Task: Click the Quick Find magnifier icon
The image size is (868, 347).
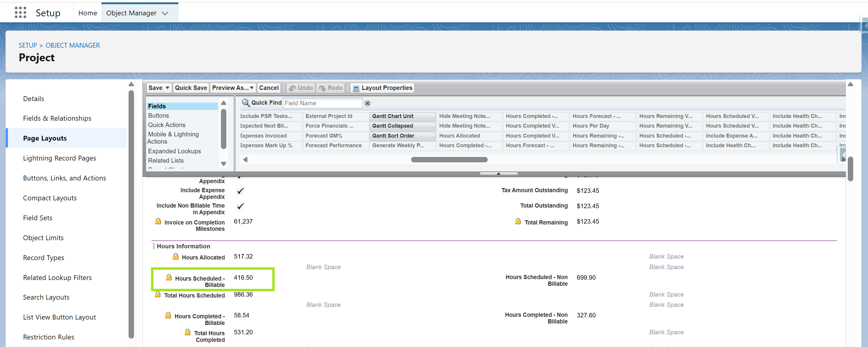Action: click(246, 103)
